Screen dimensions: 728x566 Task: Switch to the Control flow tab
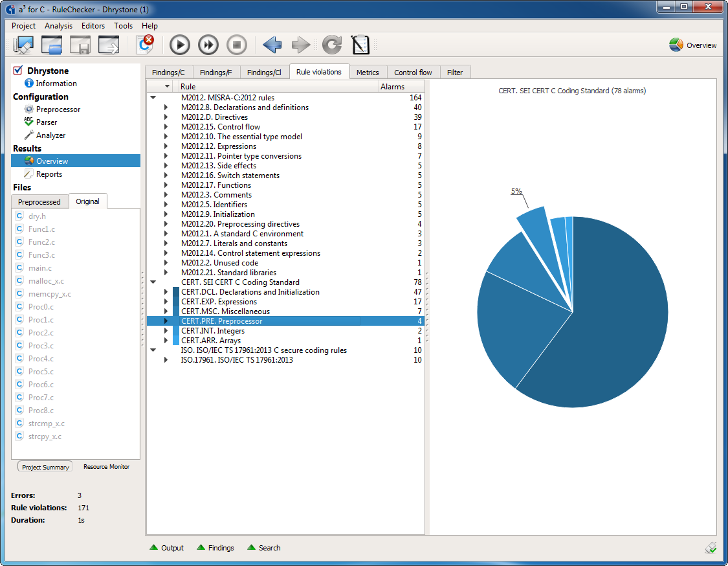pyautogui.click(x=413, y=73)
